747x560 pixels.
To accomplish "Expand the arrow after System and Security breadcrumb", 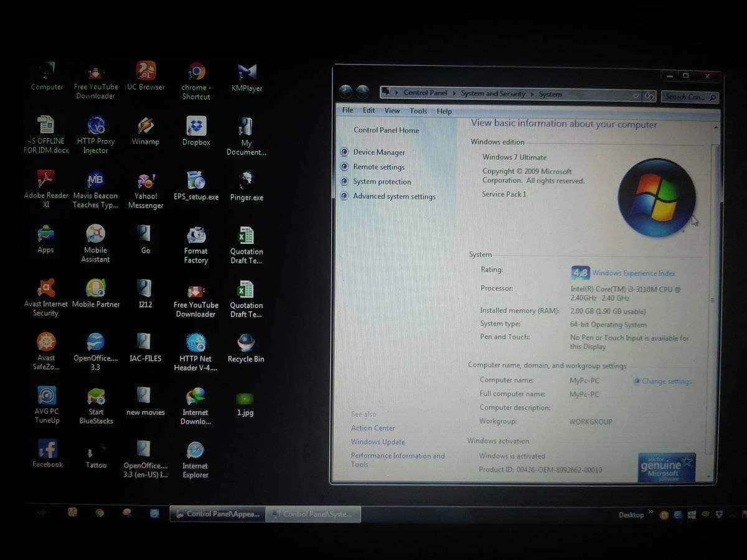I will click(x=532, y=95).
